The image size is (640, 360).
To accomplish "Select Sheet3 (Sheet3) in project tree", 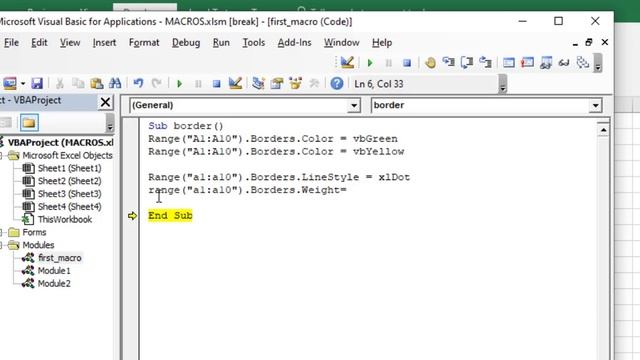I will tap(69, 194).
